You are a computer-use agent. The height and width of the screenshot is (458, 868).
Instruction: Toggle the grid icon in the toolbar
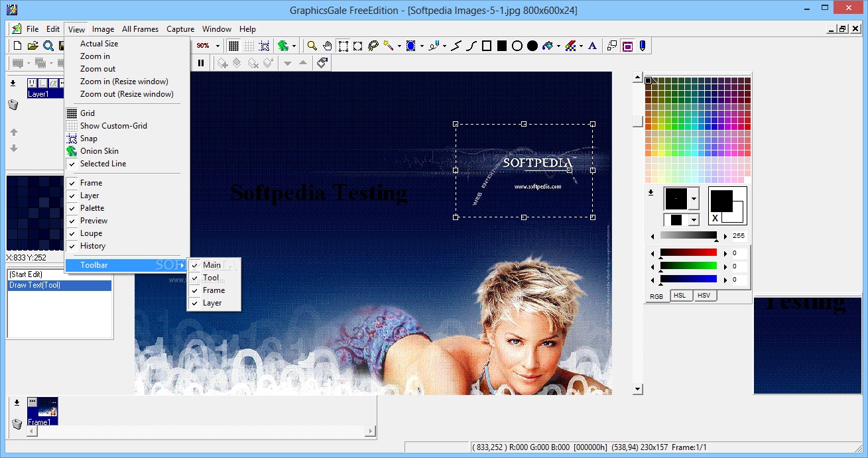click(233, 46)
